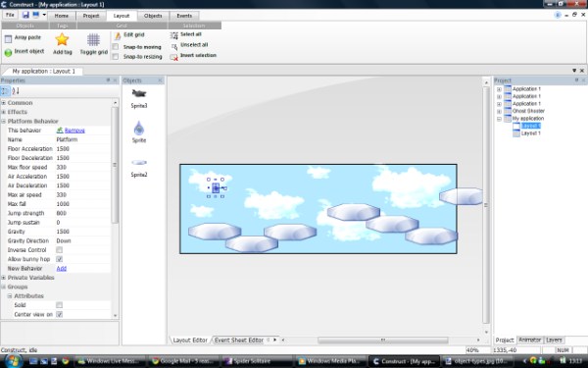The image size is (588, 368).
Task: Close the Properties panel
Action: click(115, 80)
